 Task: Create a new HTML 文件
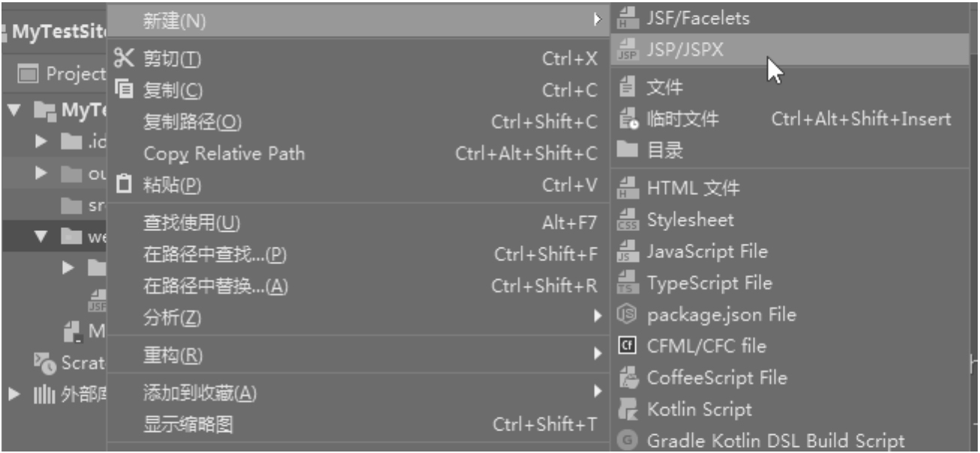(692, 188)
